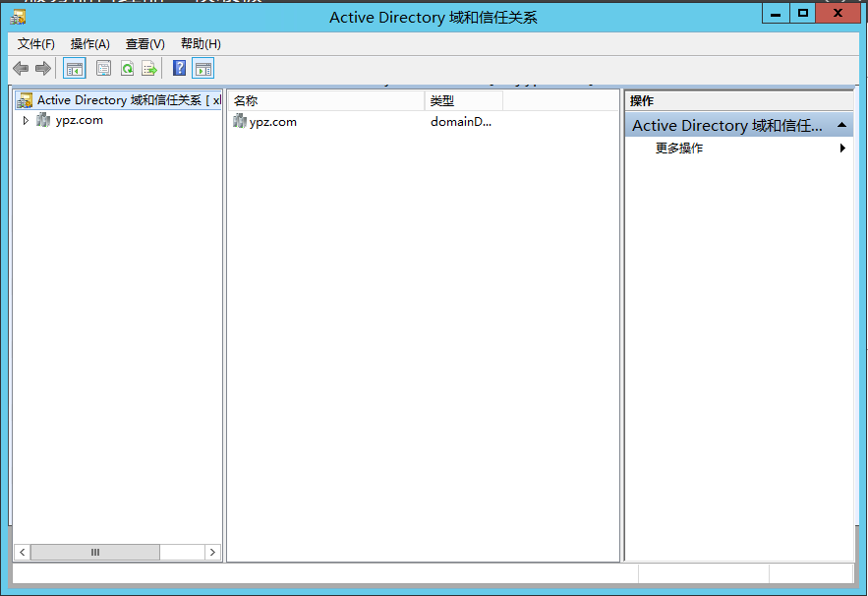Screen dimensions: 868x596
Task: Click ypz.com domain icon in list pane
Action: tap(239, 121)
